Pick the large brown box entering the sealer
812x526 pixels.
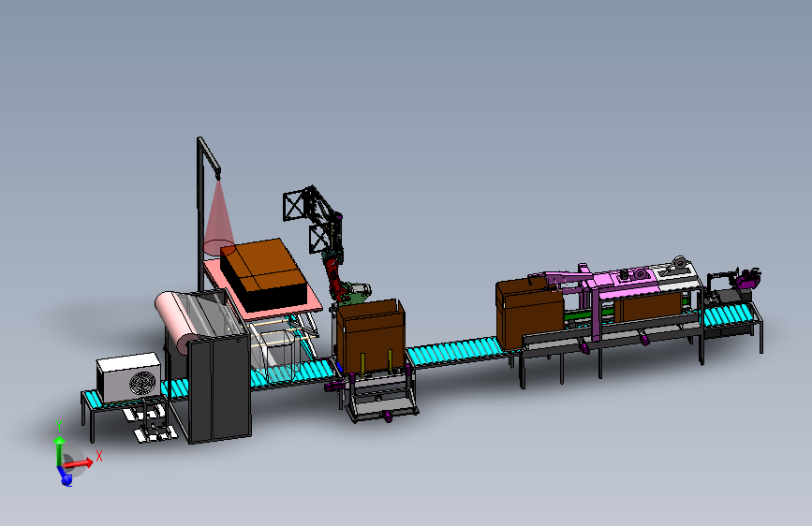[x=529, y=313]
